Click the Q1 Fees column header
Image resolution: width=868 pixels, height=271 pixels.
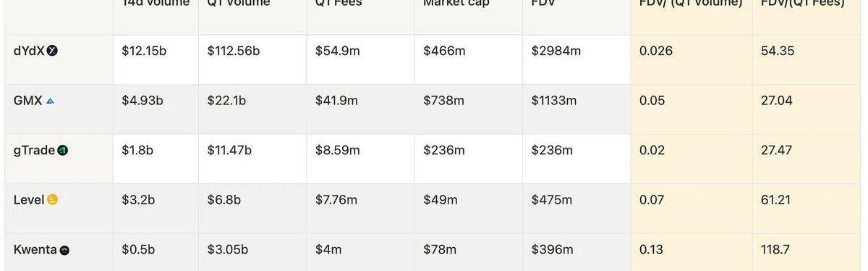click(339, 3)
